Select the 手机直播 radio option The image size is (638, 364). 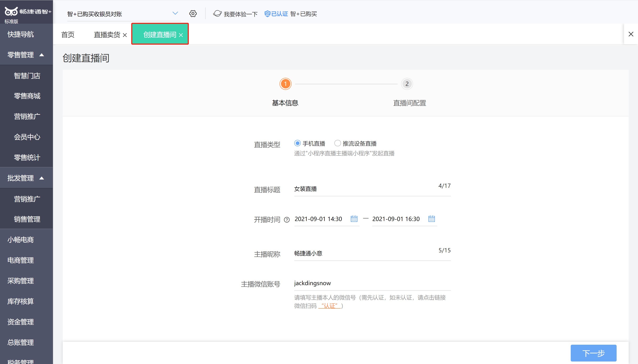click(x=297, y=143)
